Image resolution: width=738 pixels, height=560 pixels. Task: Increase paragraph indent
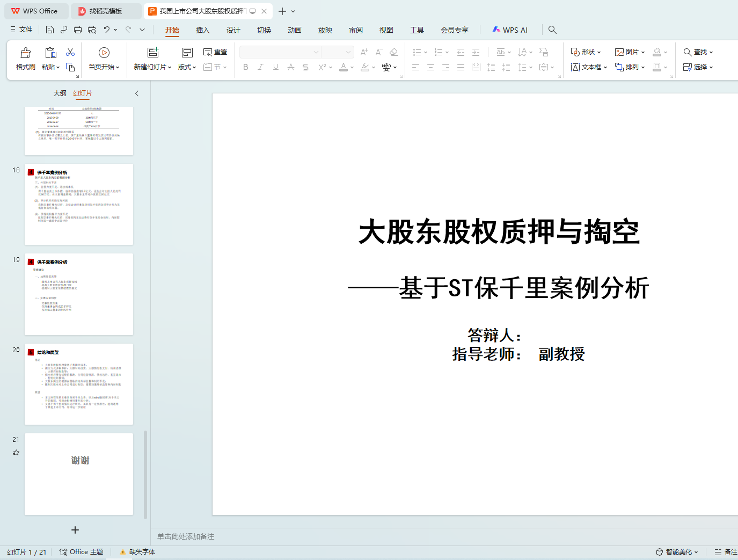tap(476, 52)
